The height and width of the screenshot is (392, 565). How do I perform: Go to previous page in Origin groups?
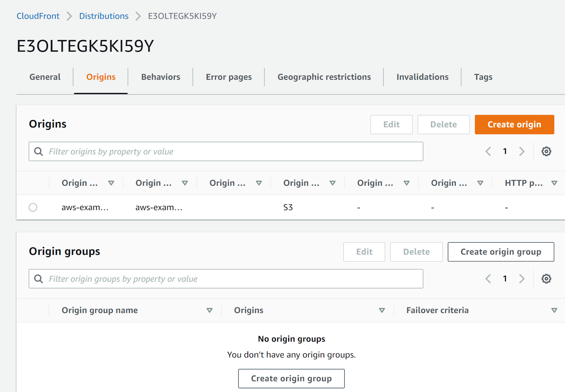point(488,279)
